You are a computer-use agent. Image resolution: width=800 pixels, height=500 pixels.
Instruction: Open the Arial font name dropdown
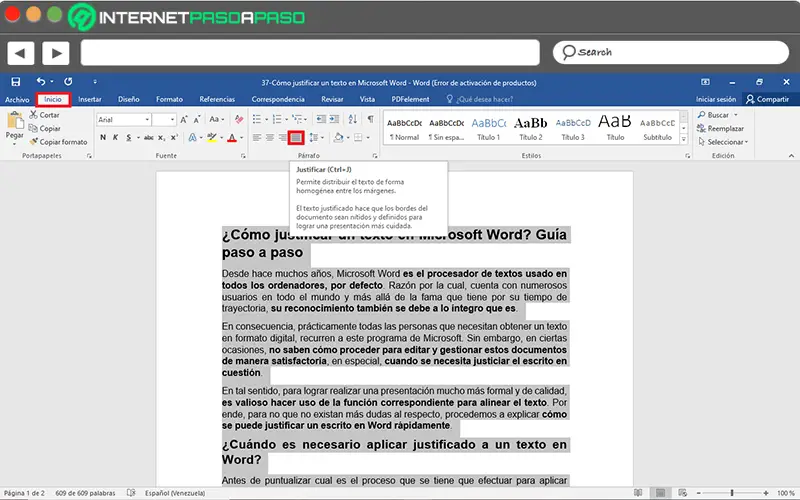point(147,119)
